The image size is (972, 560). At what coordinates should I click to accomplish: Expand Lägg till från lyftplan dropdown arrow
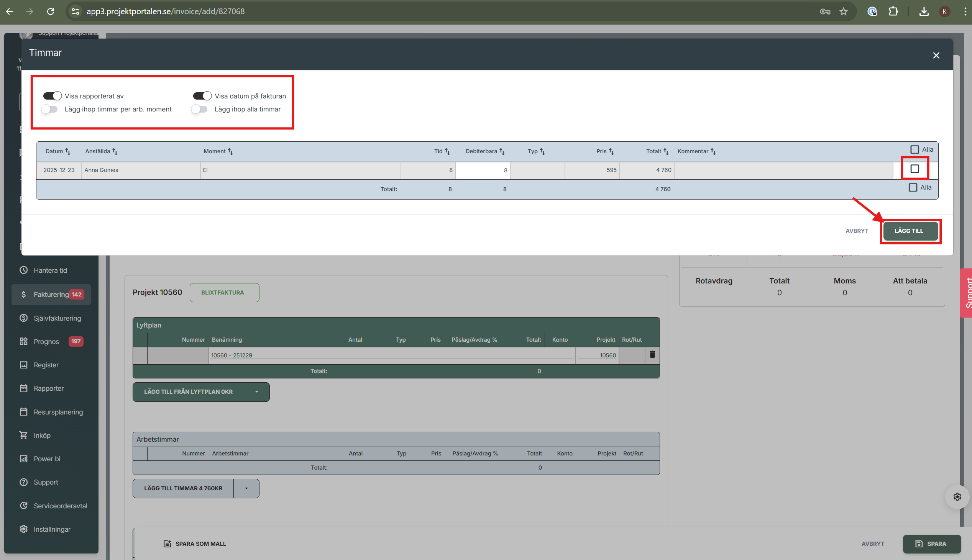pos(257,391)
